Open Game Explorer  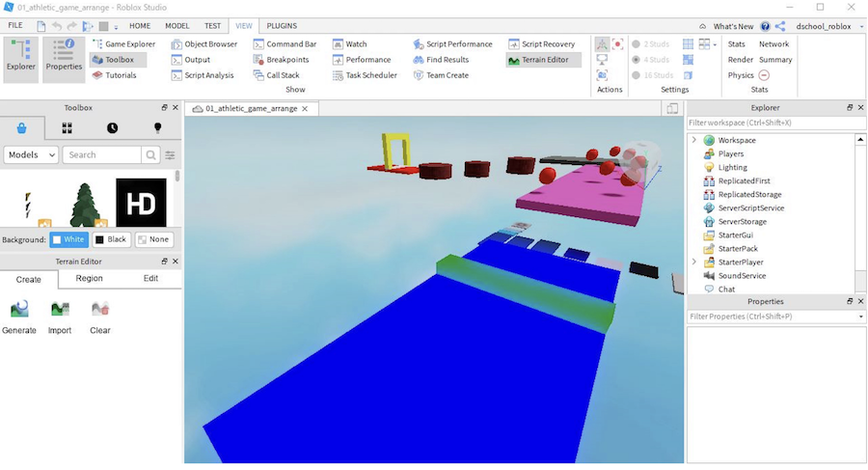[x=124, y=43]
